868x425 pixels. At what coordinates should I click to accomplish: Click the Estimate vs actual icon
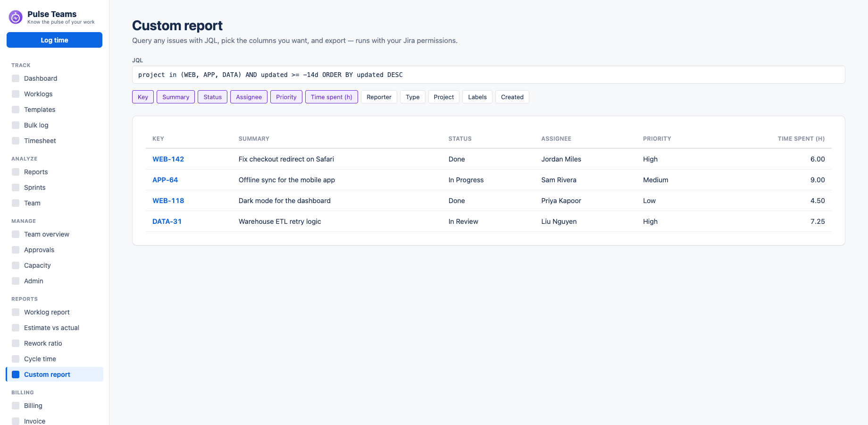pos(16,328)
